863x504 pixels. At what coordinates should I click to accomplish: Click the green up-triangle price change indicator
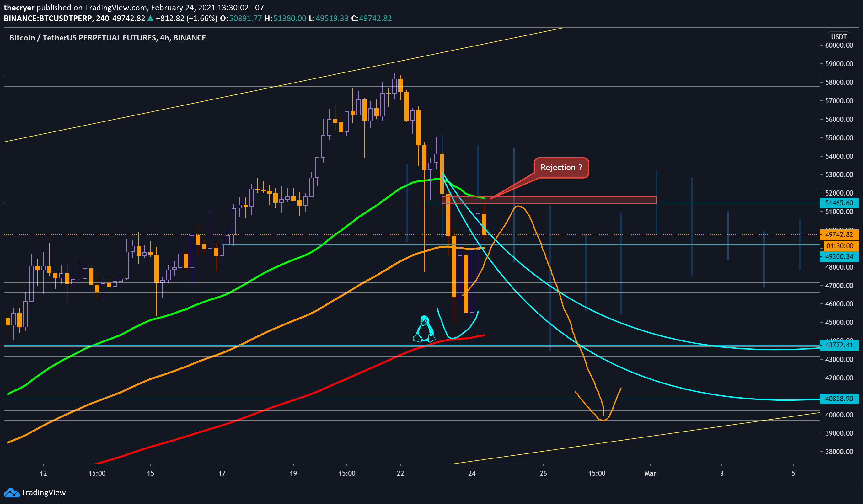[150, 18]
